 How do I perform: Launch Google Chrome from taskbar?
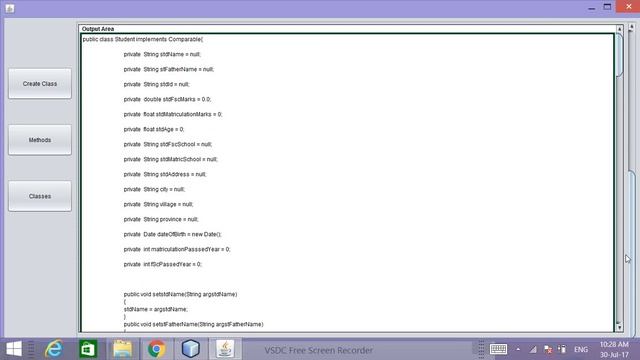(156, 349)
